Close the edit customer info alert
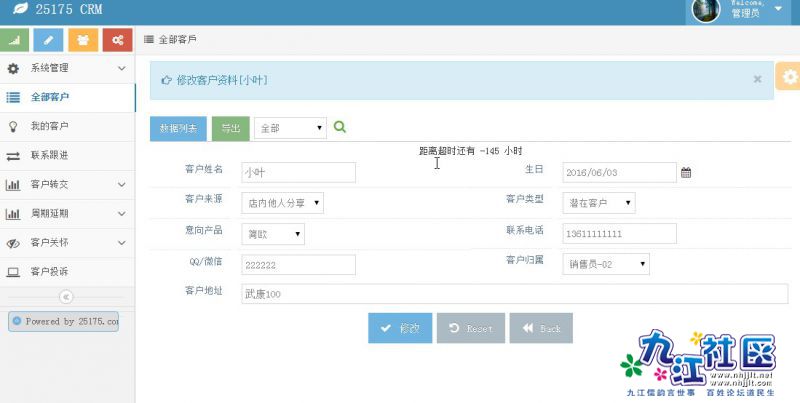Viewport: 800px width, 403px height. pos(757,79)
